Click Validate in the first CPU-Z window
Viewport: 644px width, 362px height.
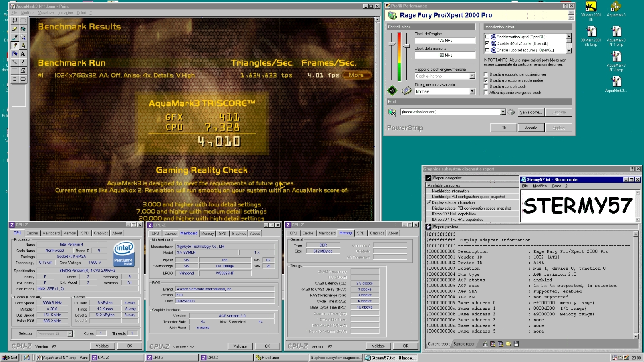[x=102, y=346]
